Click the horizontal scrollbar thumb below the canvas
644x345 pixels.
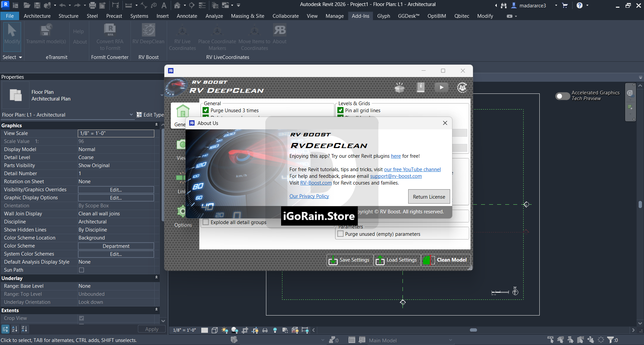click(473, 330)
